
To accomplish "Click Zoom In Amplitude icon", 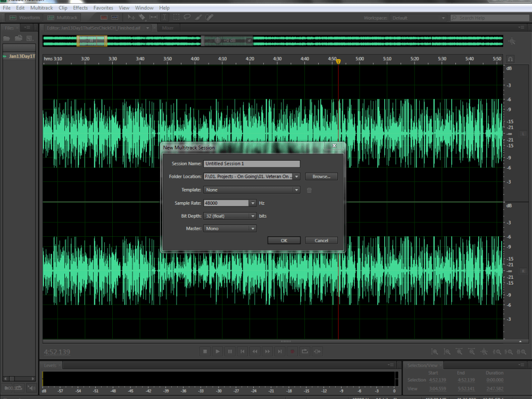I will pyautogui.click(x=435, y=352).
